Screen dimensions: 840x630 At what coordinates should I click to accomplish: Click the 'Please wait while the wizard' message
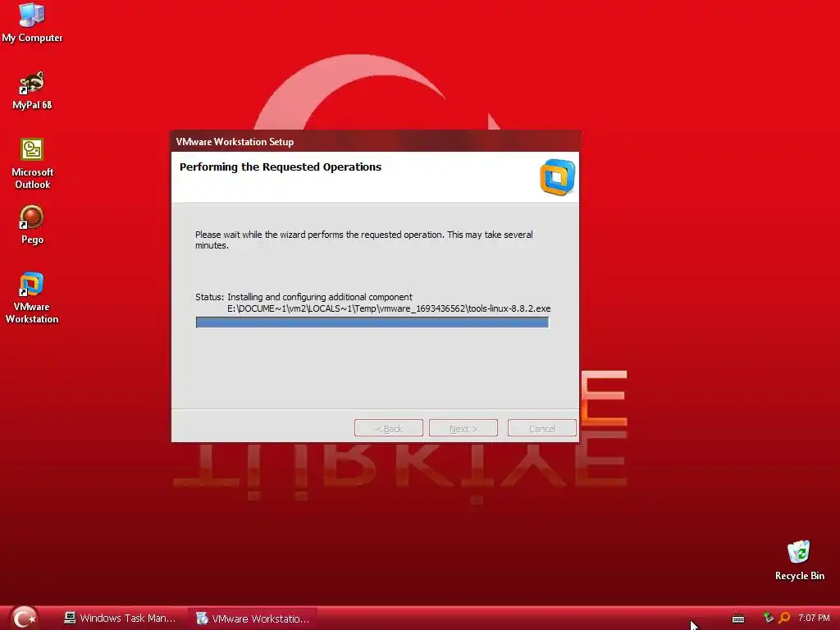363,240
